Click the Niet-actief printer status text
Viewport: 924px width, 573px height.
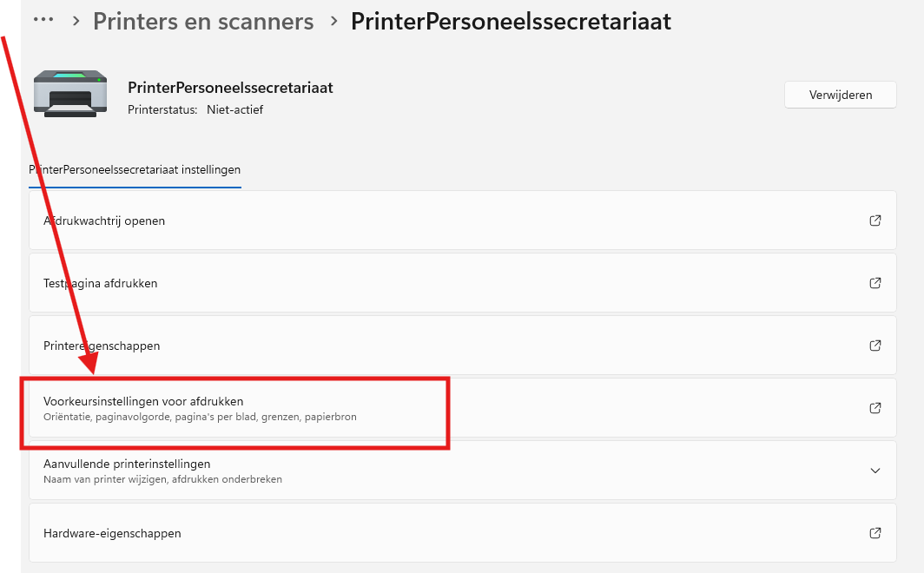pos(234,109)
